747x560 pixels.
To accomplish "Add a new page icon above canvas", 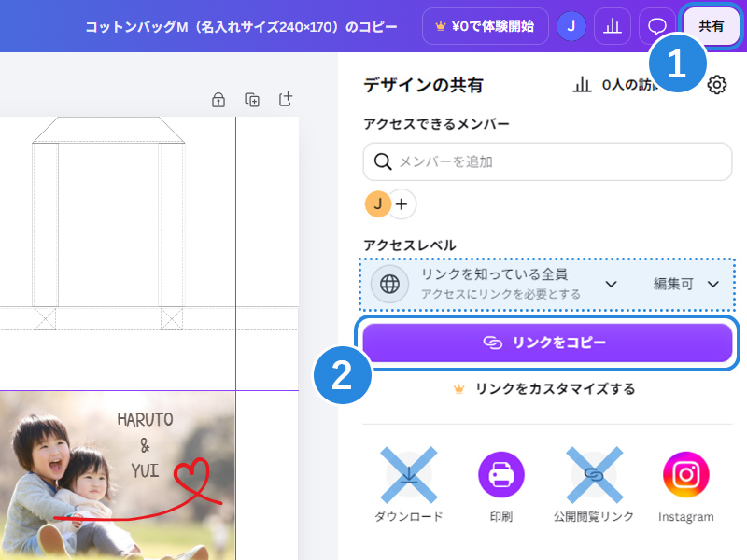I will [x=286, y=100].
